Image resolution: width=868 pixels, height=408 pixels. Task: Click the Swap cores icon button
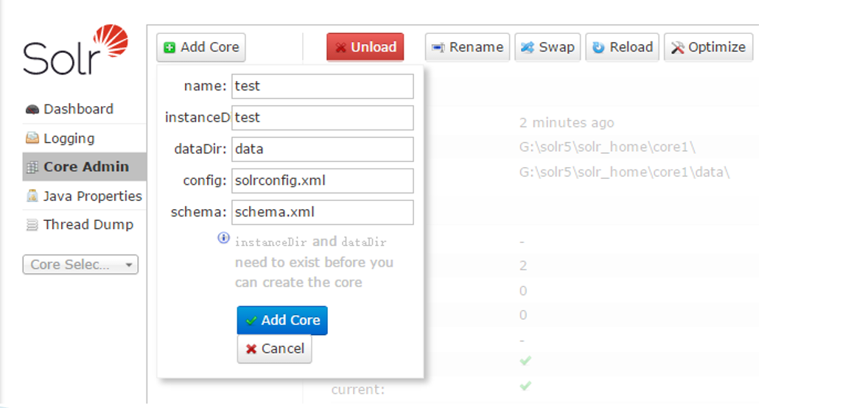(528, 47)
